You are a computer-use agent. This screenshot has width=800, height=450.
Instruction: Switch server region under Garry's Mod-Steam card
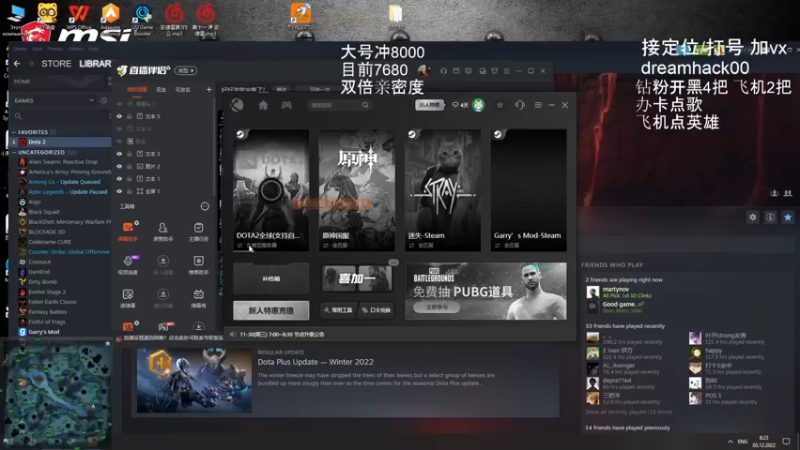click(507, 245)
